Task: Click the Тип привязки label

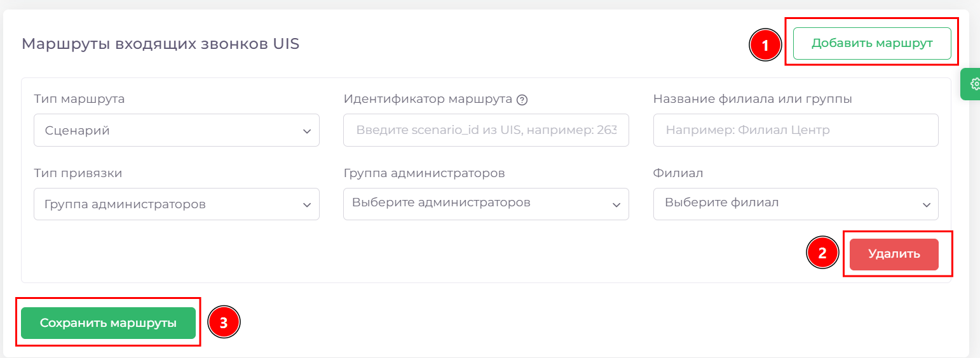Action: (x=78, y=173)
